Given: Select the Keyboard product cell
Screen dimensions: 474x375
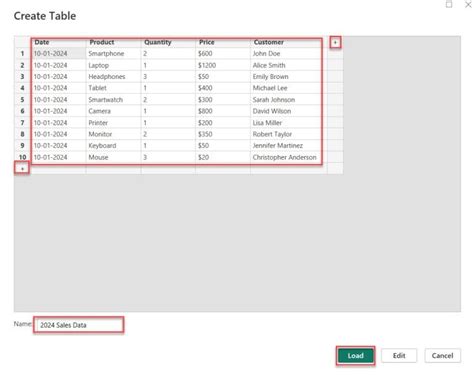Looking at the screenshot, I should pos(113,145).
